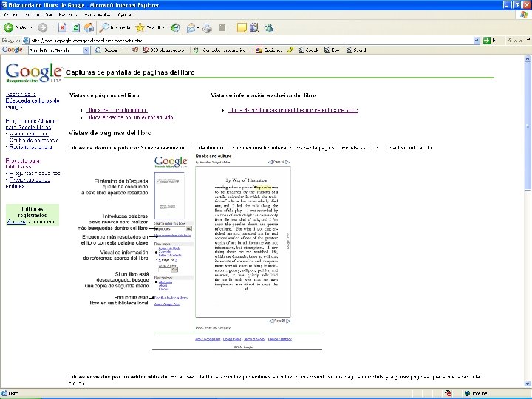This screenshot has width=532, height=399.
Task: Click the greyed Forward arrow button
Action: pyautogui.click(x=43, y=27)
